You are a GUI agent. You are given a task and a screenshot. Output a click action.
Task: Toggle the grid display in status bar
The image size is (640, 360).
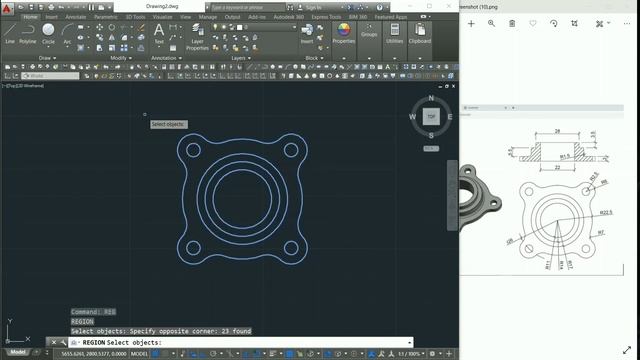156,353
